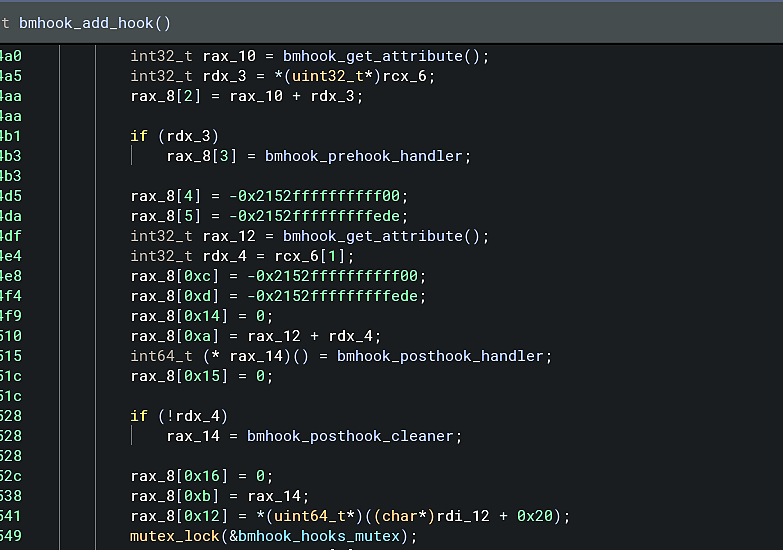
Task: Click the rax_8[0xa] assignment target
Action: point(174,336)
